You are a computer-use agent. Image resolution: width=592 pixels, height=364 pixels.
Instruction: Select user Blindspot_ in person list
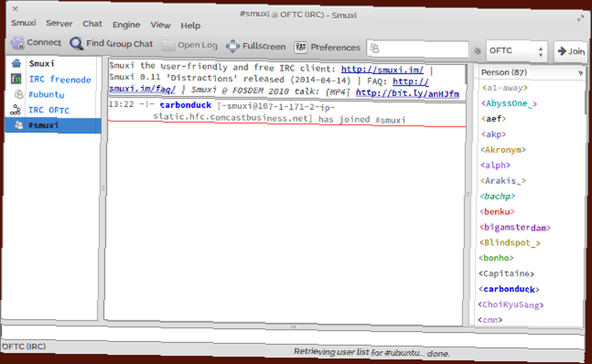pos(510,243)
